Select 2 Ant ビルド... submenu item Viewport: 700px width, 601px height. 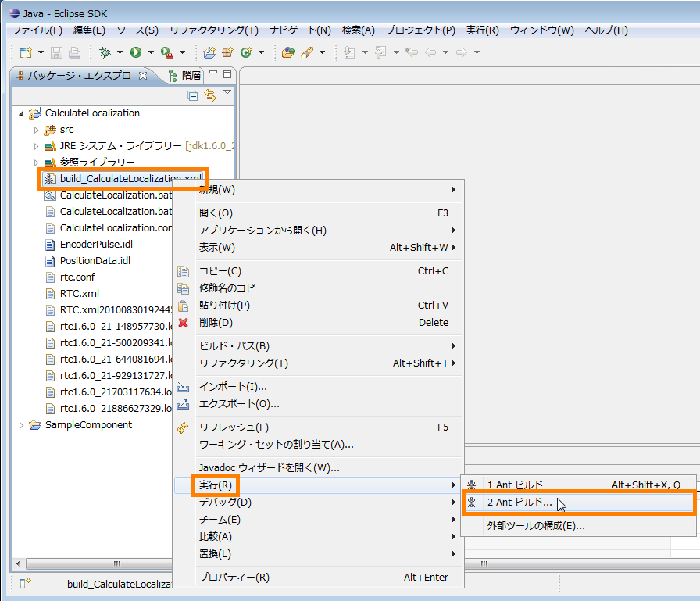click(x=579, y=503)
